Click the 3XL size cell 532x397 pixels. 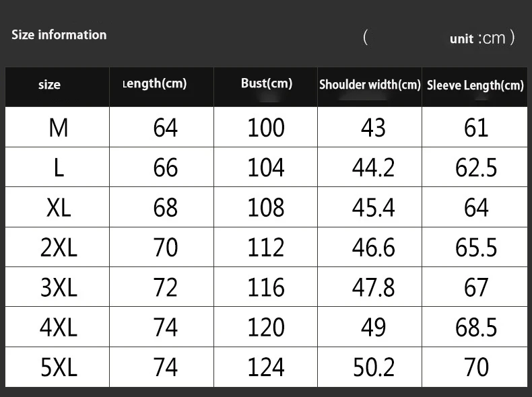click(x=59, y=287)
